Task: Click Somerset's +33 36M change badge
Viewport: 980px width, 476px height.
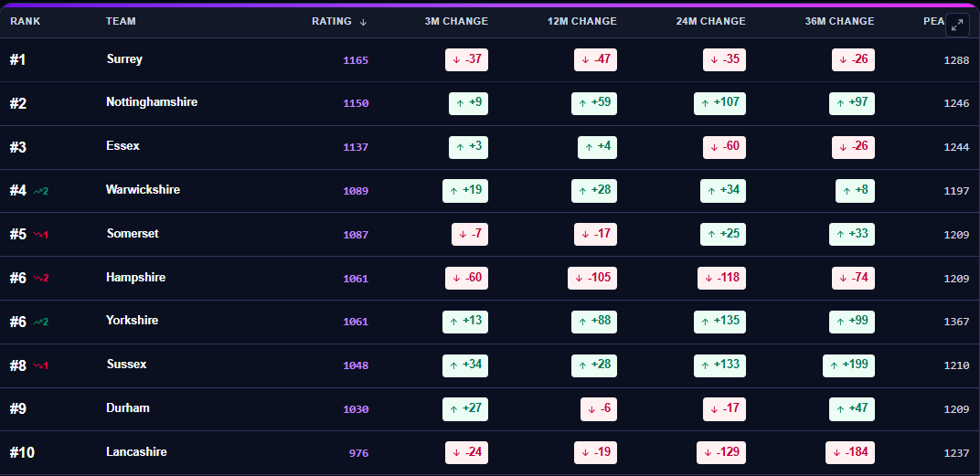Action: coord(852,234)
